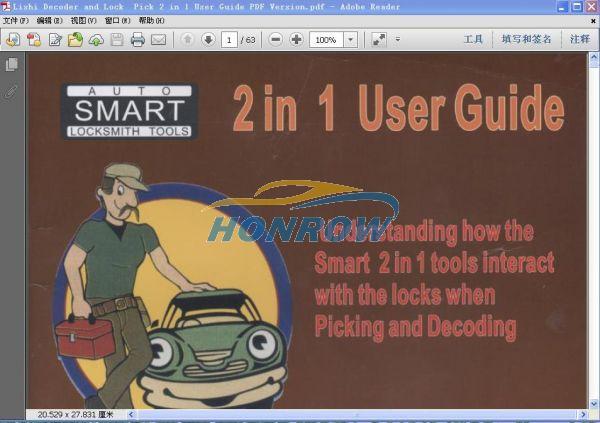Zoom in with plus button
Screen dimensions: 600x423
(x=296, y=39)
